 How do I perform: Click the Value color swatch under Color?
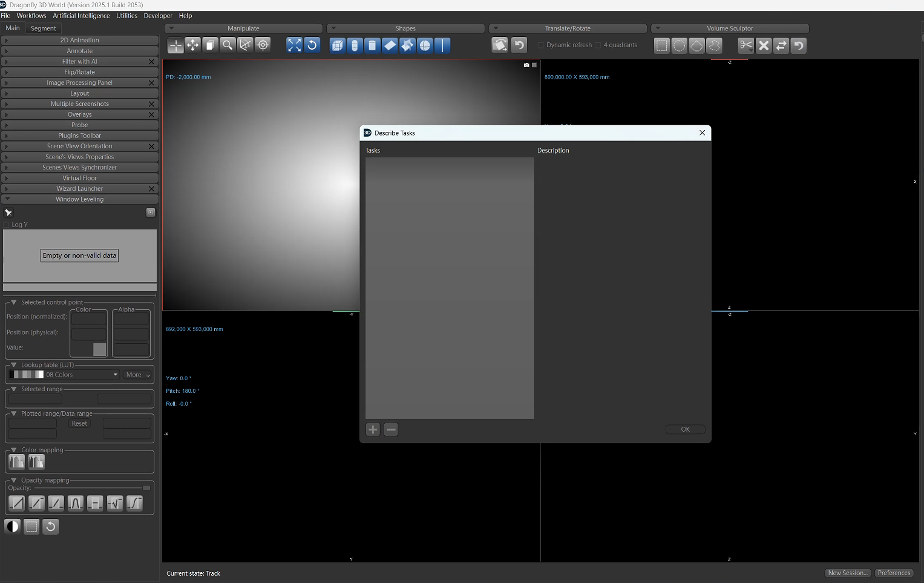[100, 349]
